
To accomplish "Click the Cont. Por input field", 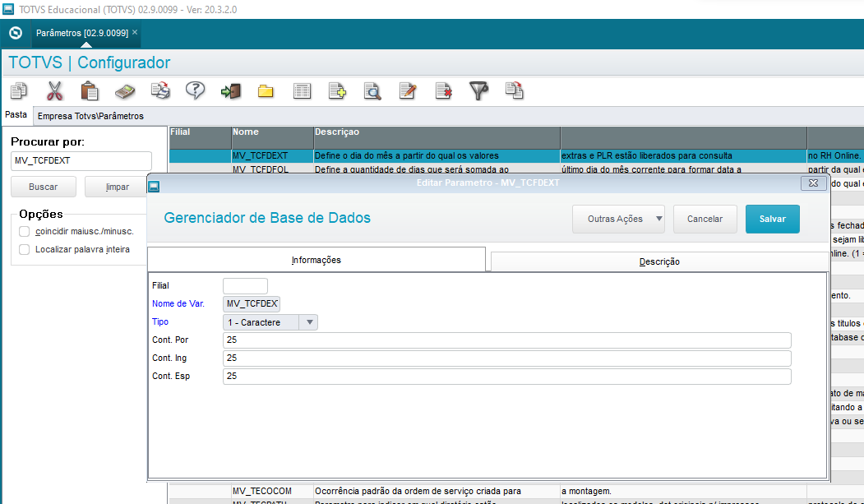I will pyautogui.click(x=507, y=340).
